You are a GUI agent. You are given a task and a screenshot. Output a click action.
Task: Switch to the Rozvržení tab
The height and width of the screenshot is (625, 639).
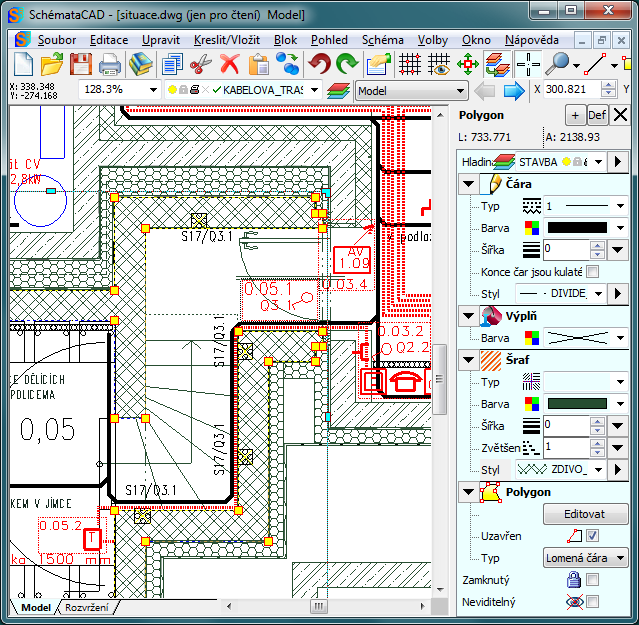pyautogui.click(x=84, y=608)
